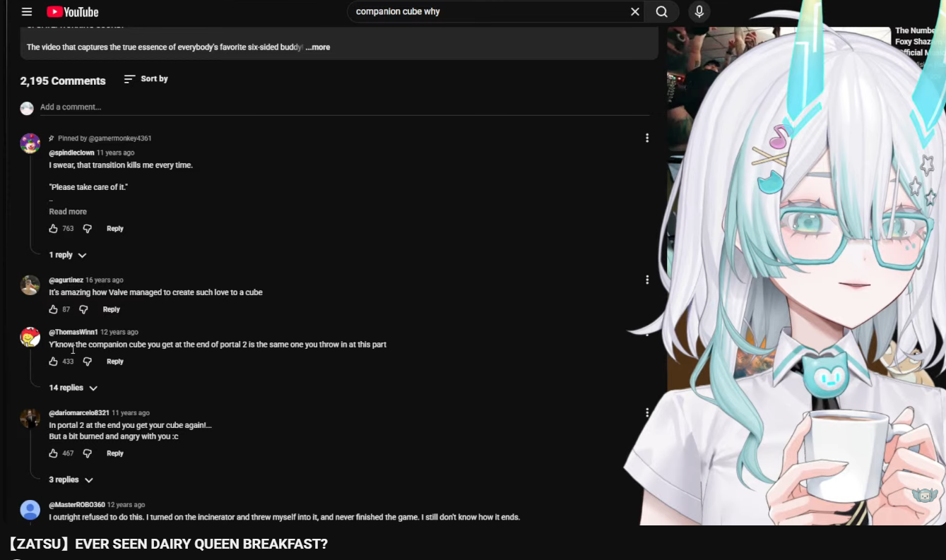Dislike @ThomasWinn1's companion cube comment
This screenshot has height=560, width=946.
coord(88,362)
